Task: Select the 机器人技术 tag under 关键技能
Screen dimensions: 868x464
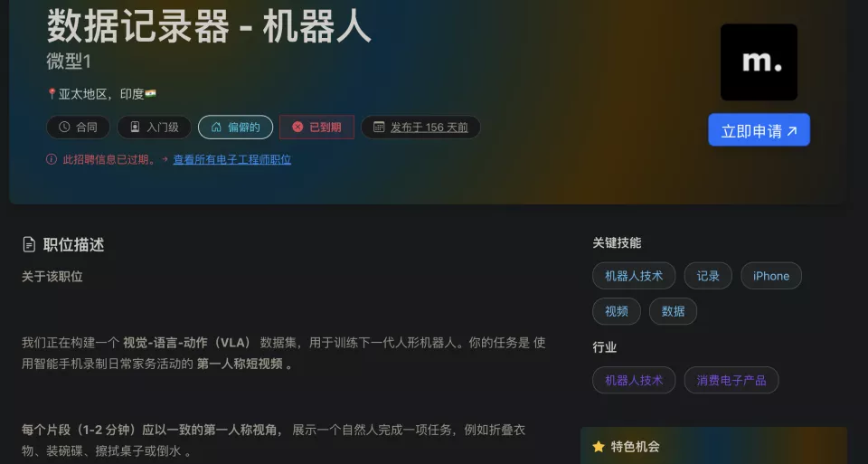Action: click(634, 276)
